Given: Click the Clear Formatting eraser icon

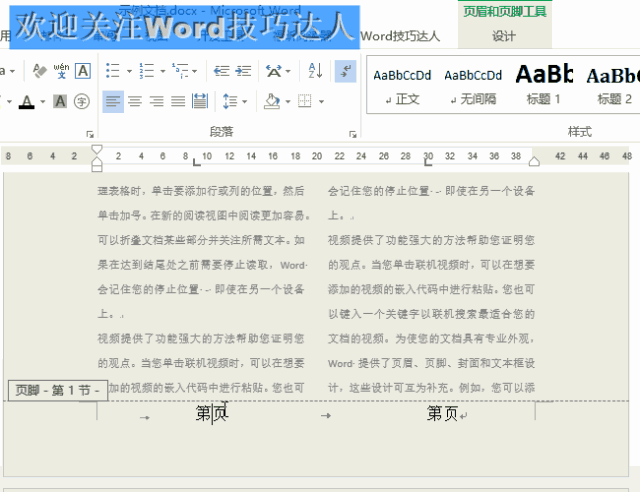Looking at the screenshot, I should 40,71.
